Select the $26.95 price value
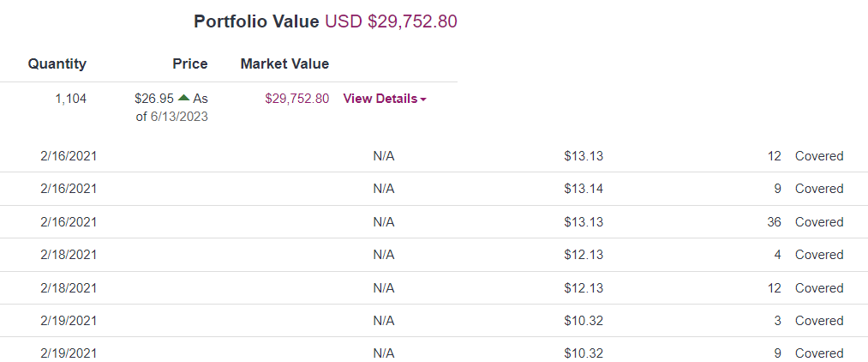The image size is (868, 362). pyautogui.click(x=153, y=99)
